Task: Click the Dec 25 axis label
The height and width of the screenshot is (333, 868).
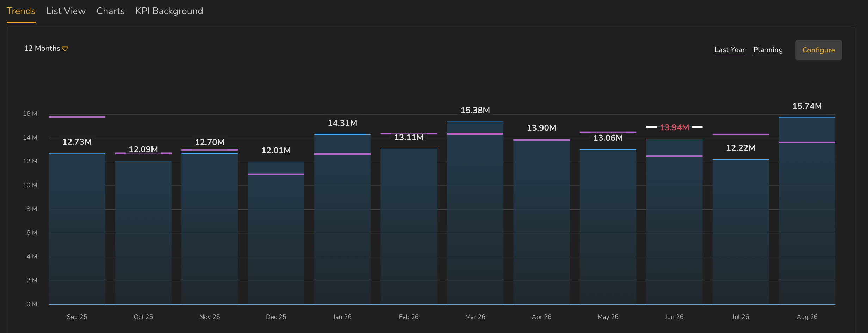Action: pyautogui.click(x=276, y=317)
